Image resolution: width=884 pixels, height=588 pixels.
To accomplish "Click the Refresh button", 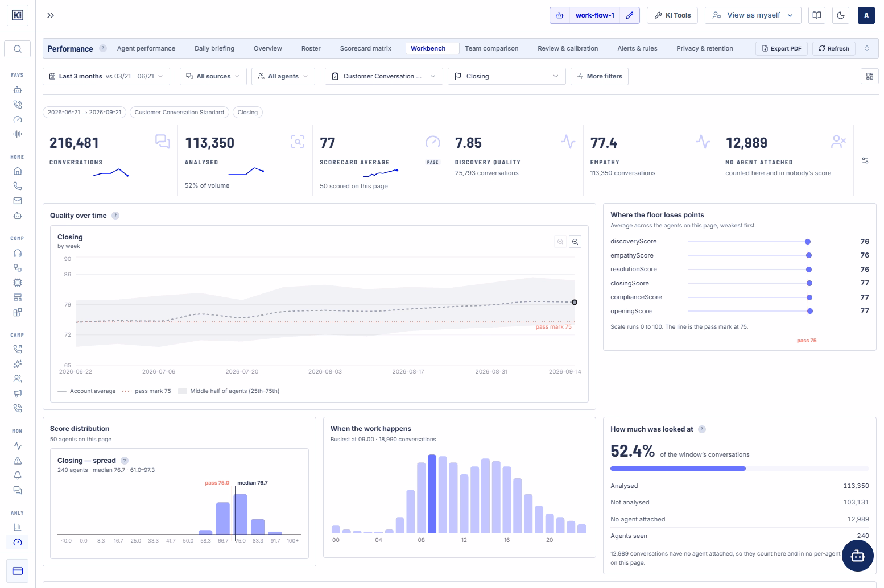I will coord(834,48).
